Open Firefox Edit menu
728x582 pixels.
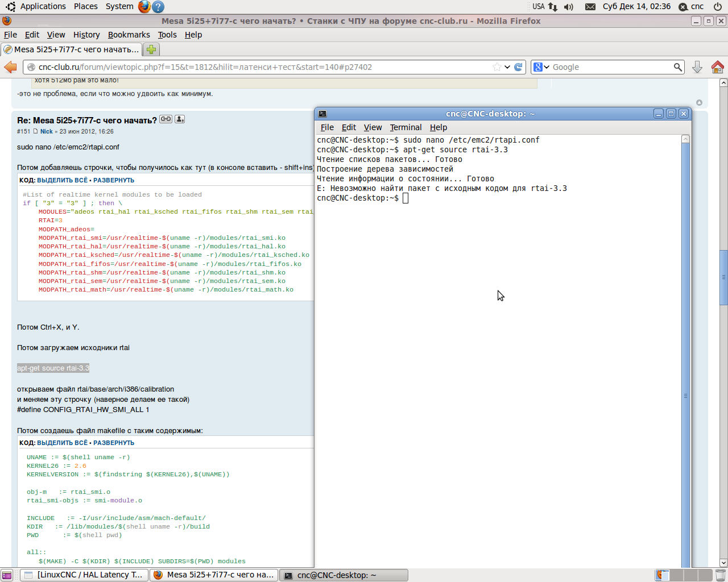[x=32, y=35]
